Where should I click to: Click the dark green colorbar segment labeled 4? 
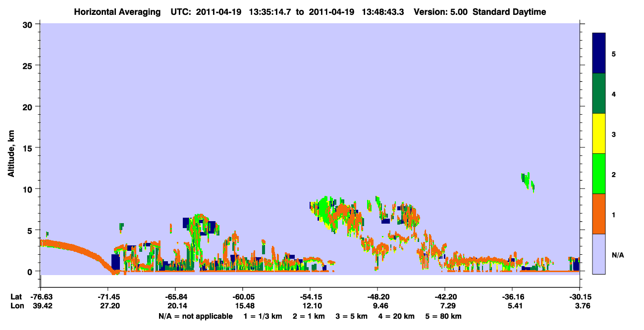click(599, 94)
